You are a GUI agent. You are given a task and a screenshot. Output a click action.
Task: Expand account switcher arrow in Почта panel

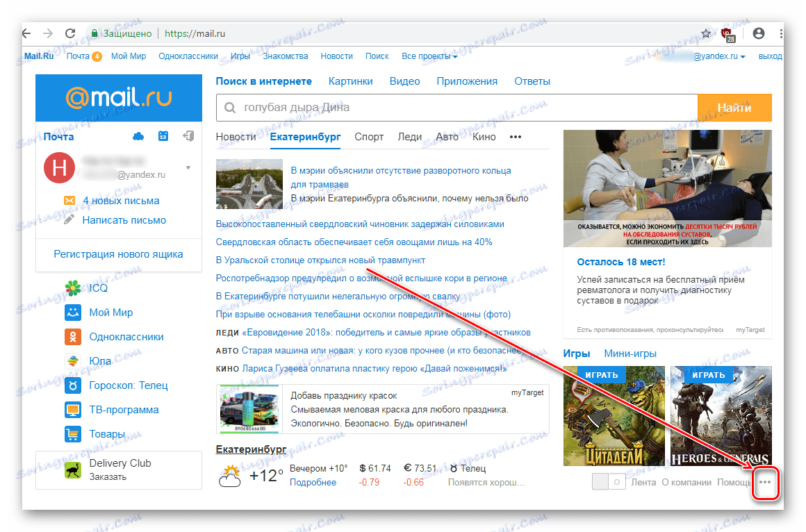click(188, 167)
